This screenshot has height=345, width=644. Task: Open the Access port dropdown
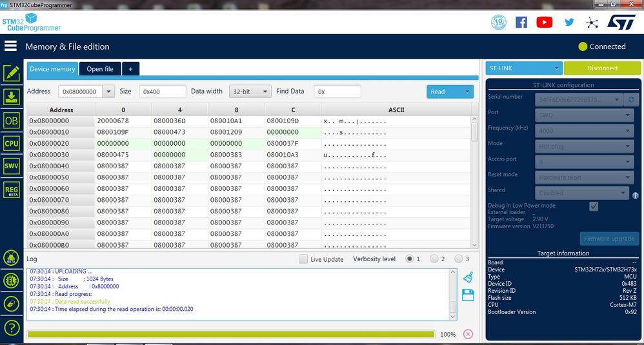coord(584,162)
